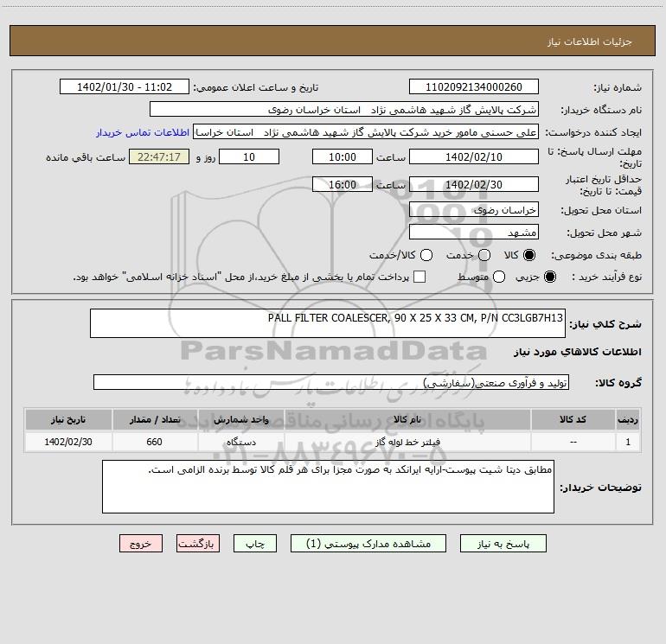Toggle the اسناد خزانه اسلامی payment checkbox

point(420,277)
